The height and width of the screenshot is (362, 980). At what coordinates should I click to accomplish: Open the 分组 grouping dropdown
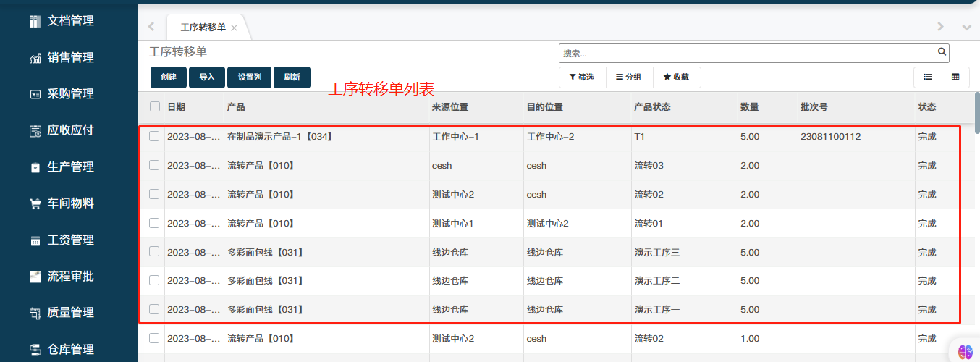click(628, 77)
